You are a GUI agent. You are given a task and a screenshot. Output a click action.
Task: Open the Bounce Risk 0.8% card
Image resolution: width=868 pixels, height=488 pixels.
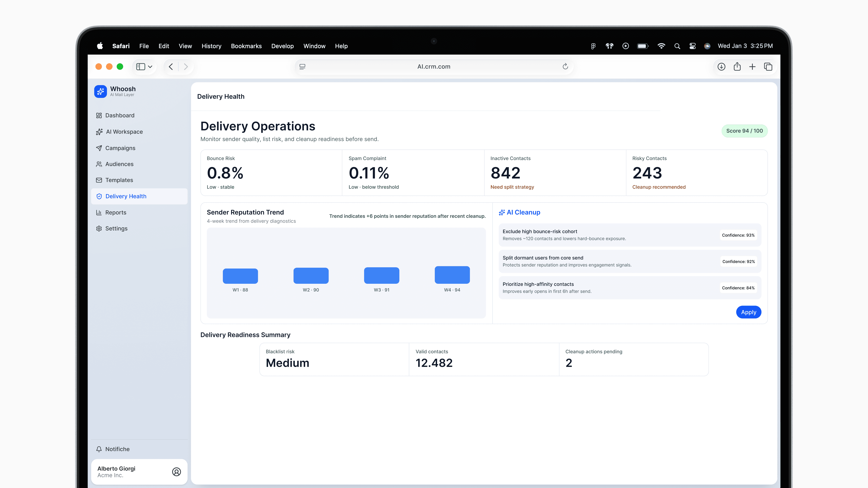tap(271, 173)
